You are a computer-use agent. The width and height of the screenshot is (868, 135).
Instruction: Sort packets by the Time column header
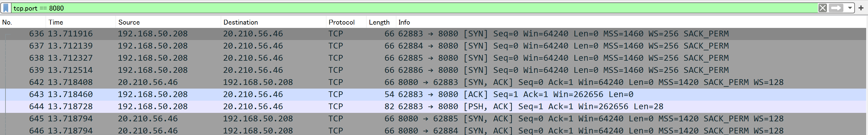coord(81,22)
